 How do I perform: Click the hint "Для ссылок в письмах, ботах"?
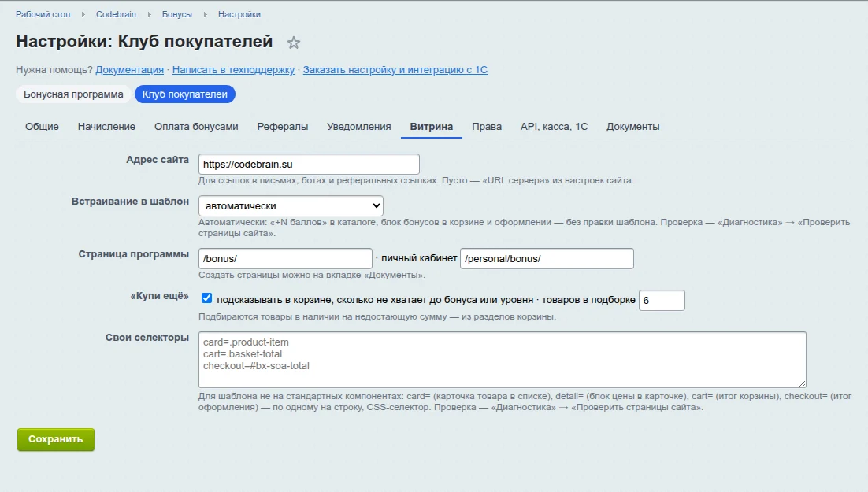(x=417, y=180)
